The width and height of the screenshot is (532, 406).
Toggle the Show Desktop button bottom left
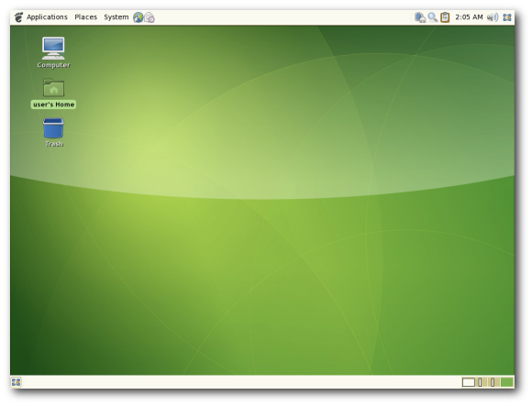tap(16, 382)
